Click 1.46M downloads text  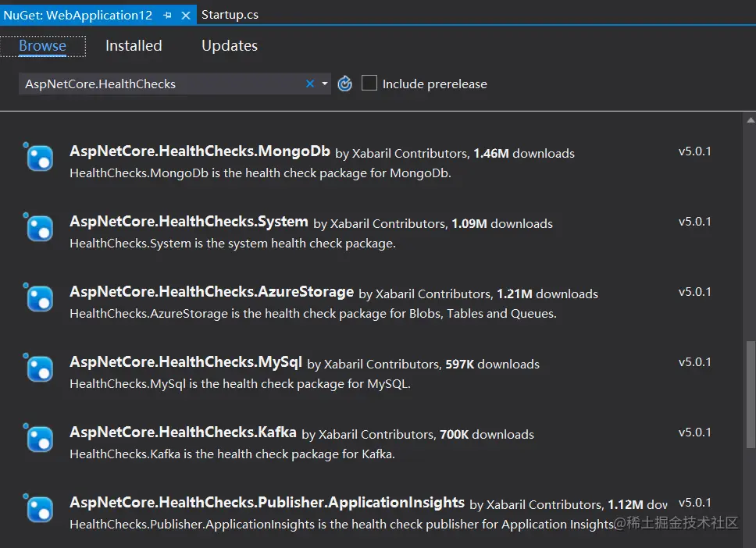(524, 154)
